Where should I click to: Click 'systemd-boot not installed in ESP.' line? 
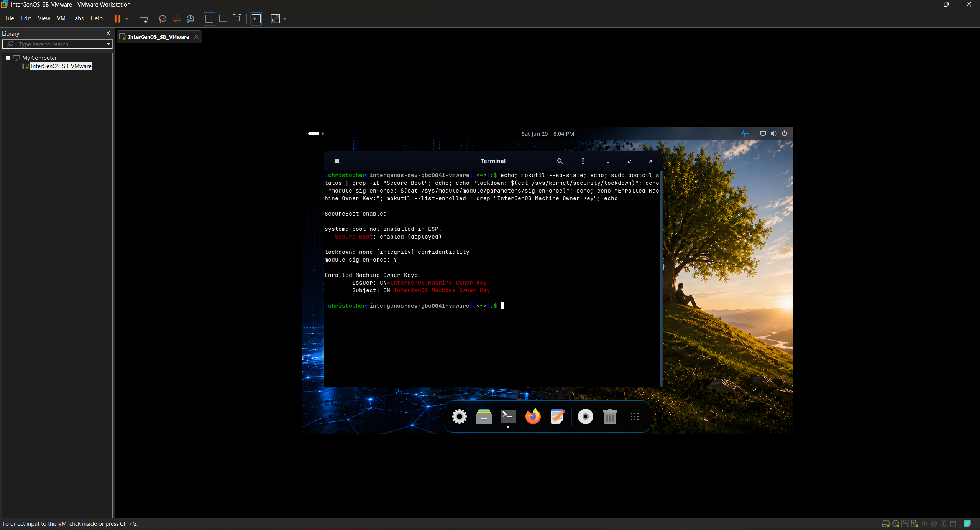click(x=383, y=229)
